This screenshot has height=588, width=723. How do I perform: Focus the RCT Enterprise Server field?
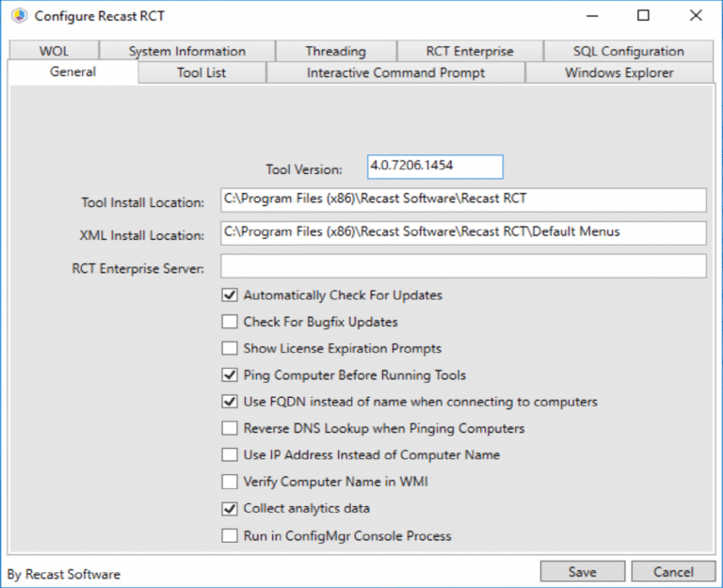(463, 266)
